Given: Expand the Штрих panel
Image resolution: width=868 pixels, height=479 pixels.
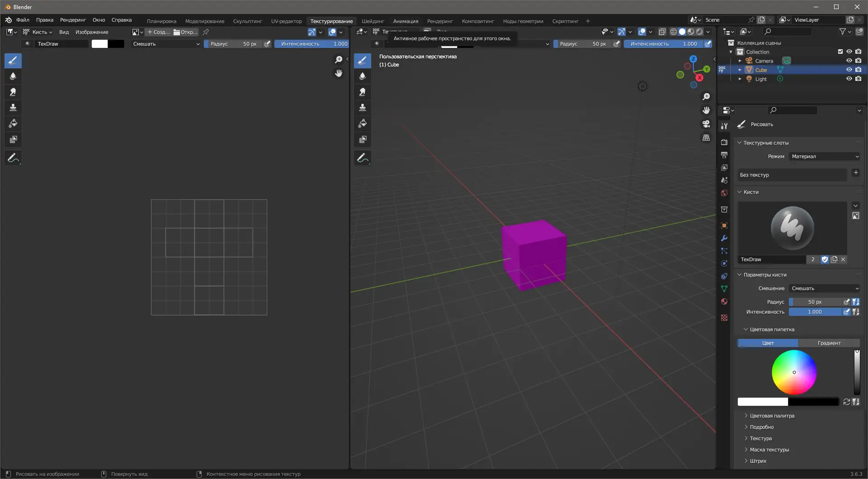Looking at the screenshot, I should [x=758, y=461].
